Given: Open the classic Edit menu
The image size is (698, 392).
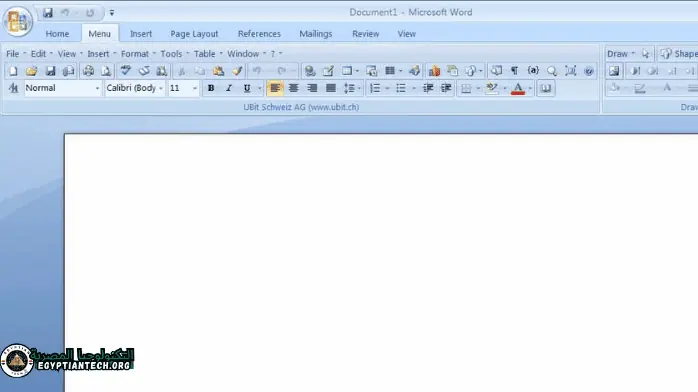Looking at the screenshot, I should point(41,54).
